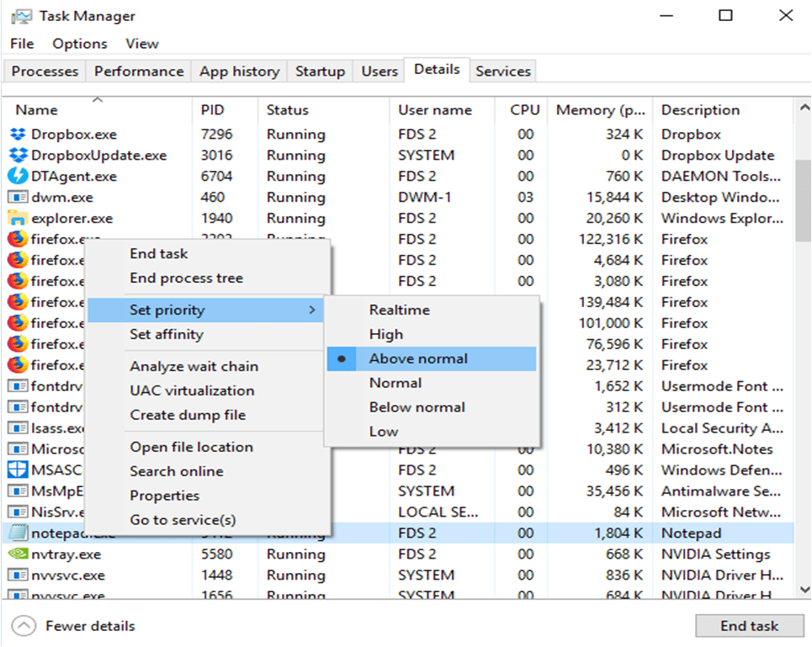Screen dimensions: 812x647
Task: Switch to the App history tab
Action: click(x=239, y=72)
